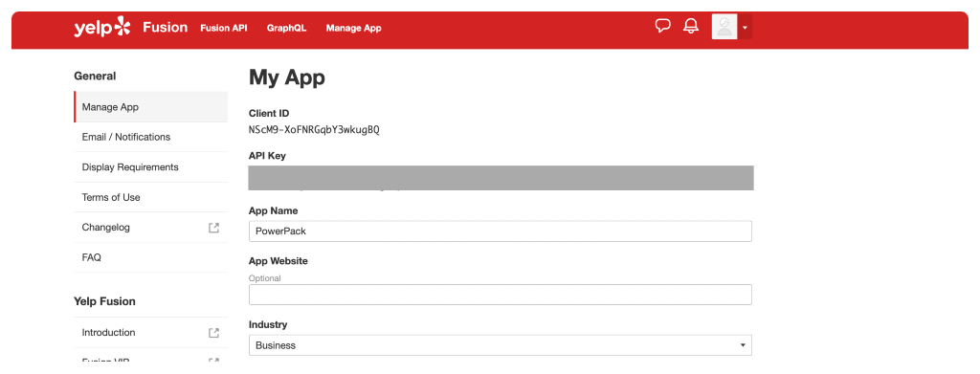The width and height of the screenshot is (980, 374).
Task: Open Changelog sidebar link
Action: 150,228
